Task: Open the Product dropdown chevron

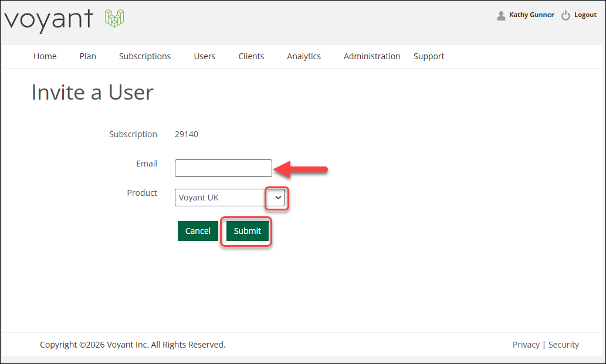Action: coord(278,198)
